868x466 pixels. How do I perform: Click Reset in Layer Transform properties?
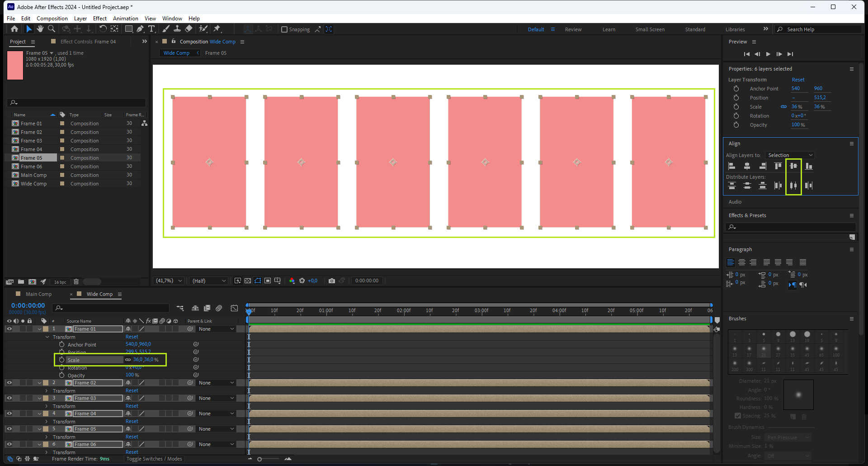pyautogui.click(x=798, y=80)
